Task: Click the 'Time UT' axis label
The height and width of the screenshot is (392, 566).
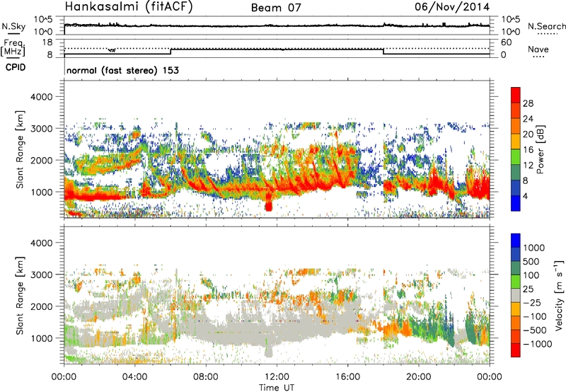Action: coord(277,388)
